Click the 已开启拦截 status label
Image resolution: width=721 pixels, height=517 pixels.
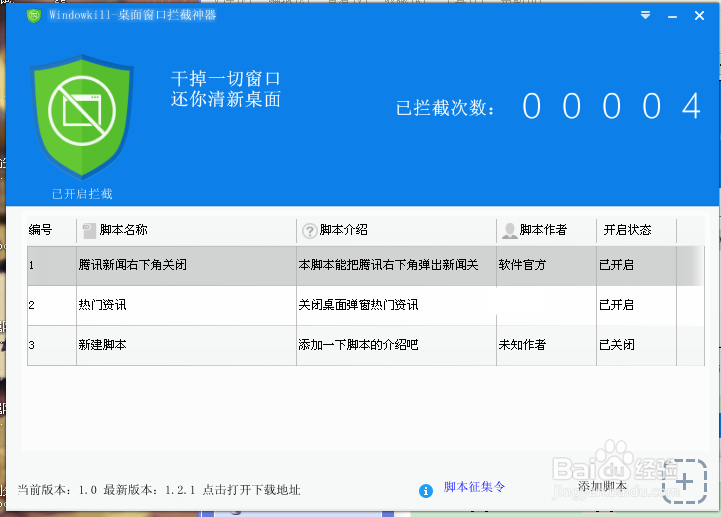pyautogui.click(x=82, y=194)
